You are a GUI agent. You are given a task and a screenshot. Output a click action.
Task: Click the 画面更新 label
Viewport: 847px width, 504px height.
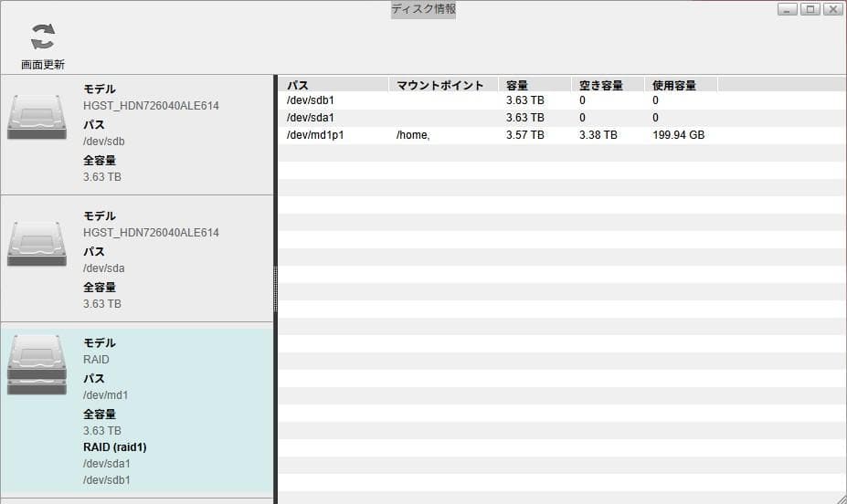(43, 65)
